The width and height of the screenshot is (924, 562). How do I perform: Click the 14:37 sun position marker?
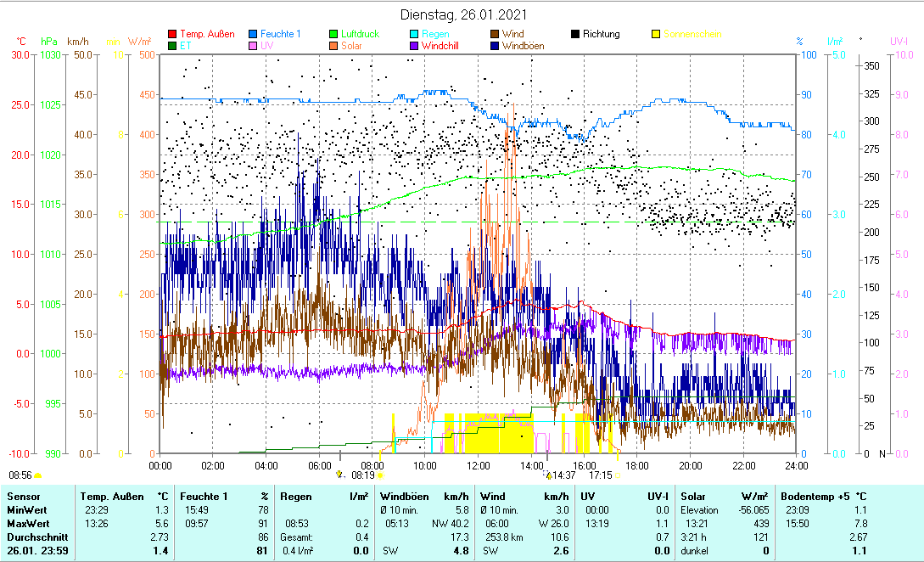[549, 475]
